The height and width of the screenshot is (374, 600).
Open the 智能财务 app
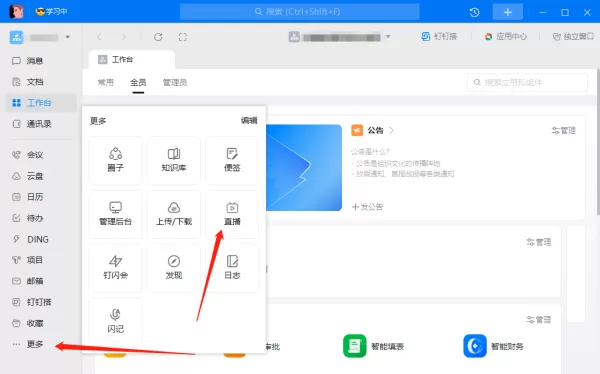pyautogui.click(x=494, y=346)
